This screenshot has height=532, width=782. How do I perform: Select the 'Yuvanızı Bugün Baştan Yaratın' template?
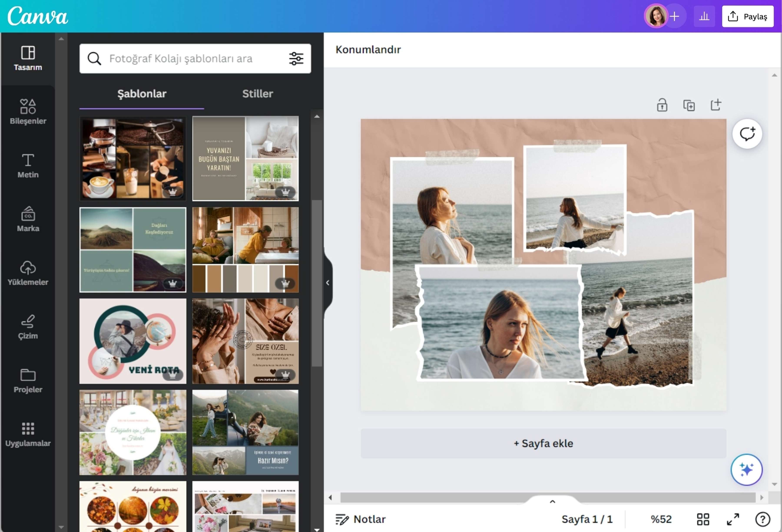click(245, 158)
